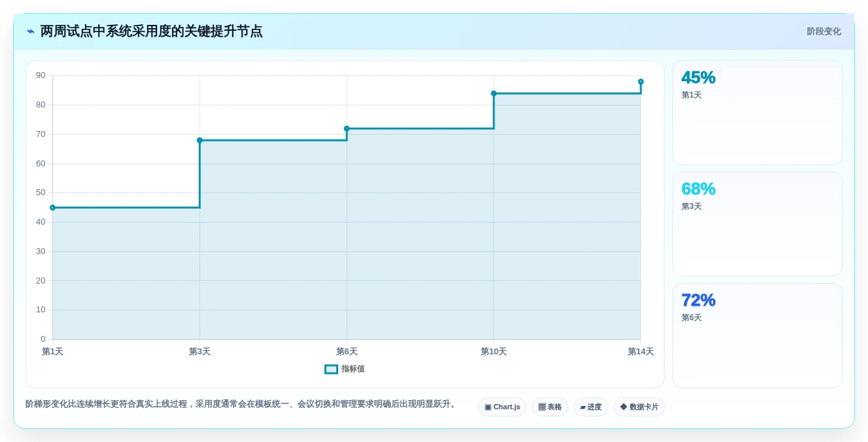Select the 72% 第6天 data card
This screenshot has height=442, width=868.
[x=757, y=335]
